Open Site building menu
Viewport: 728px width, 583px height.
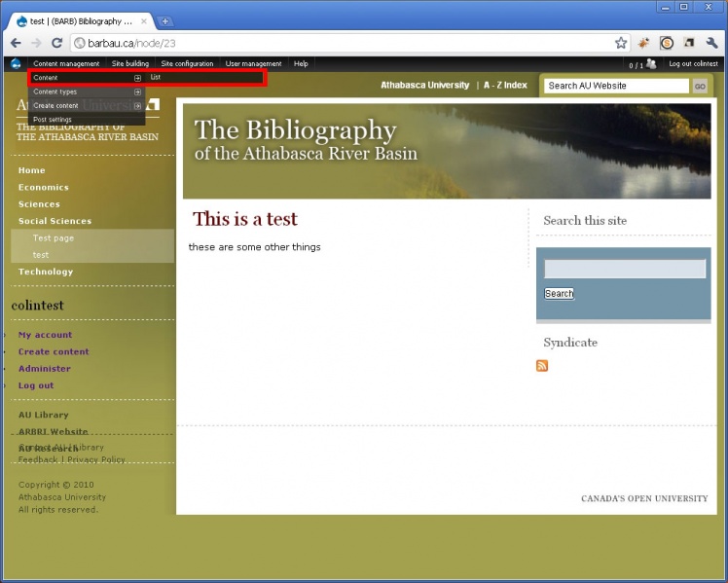(130, 63)
